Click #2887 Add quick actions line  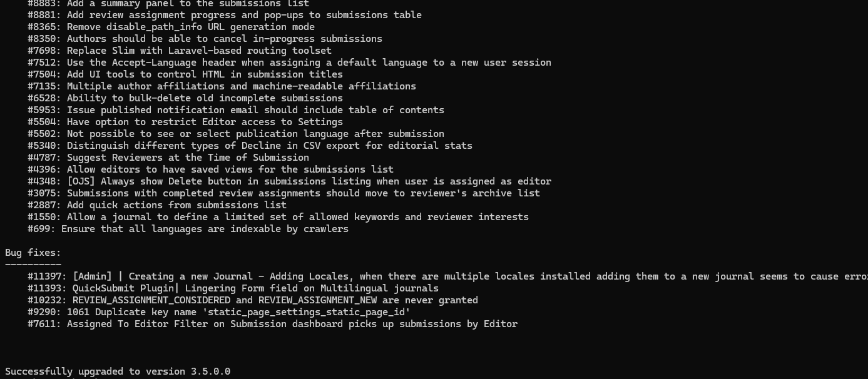point(157,205)
